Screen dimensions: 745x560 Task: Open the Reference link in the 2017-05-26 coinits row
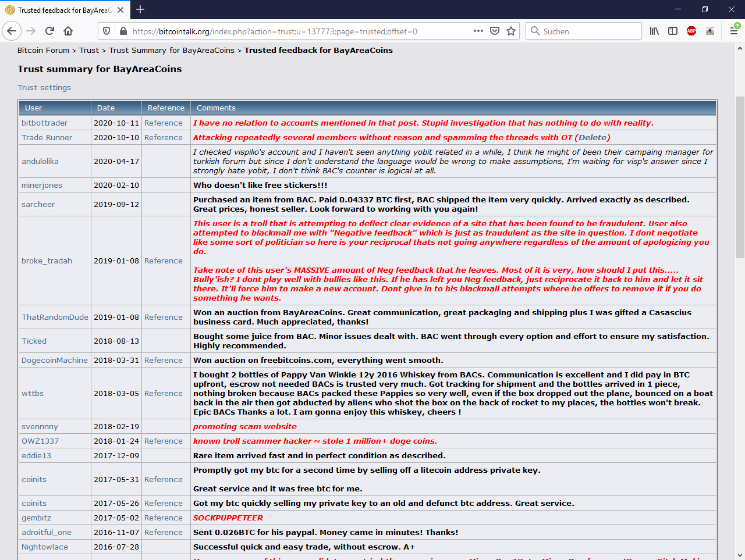tap(164, 504)
